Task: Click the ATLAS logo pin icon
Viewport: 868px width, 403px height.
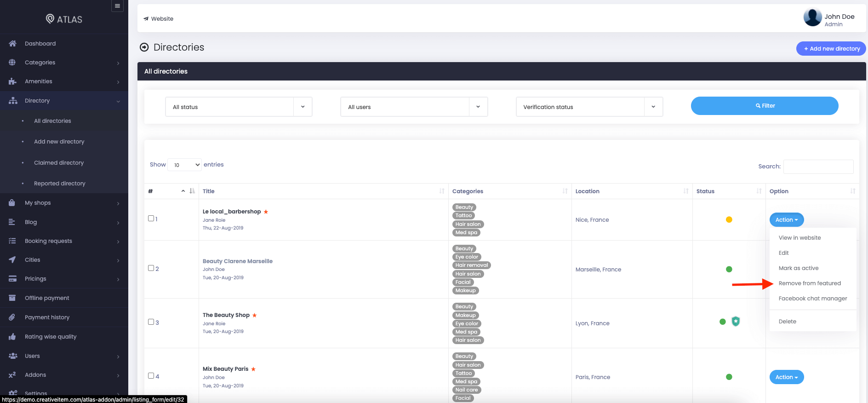Action: point(50,19)
